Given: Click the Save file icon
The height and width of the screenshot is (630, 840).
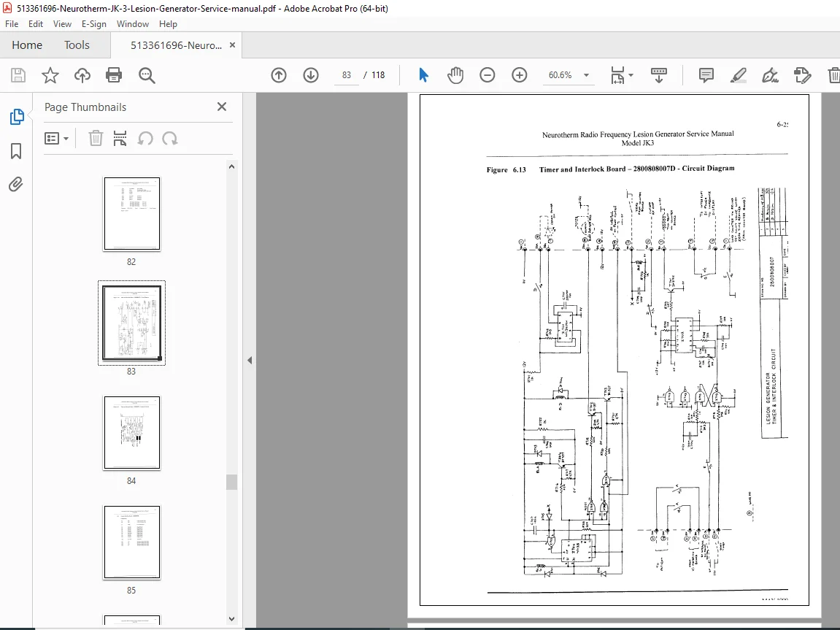Looking at the screenshot, I should coord(18,75).
